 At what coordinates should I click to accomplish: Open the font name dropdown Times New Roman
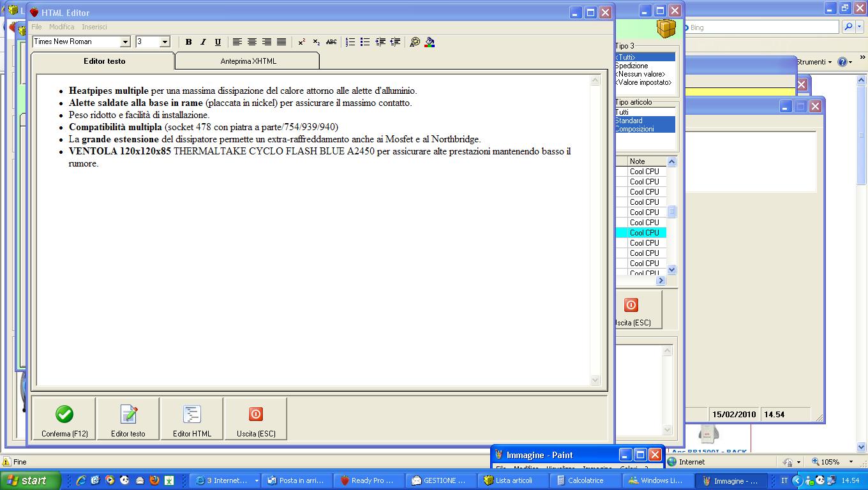tap(125, 42)
